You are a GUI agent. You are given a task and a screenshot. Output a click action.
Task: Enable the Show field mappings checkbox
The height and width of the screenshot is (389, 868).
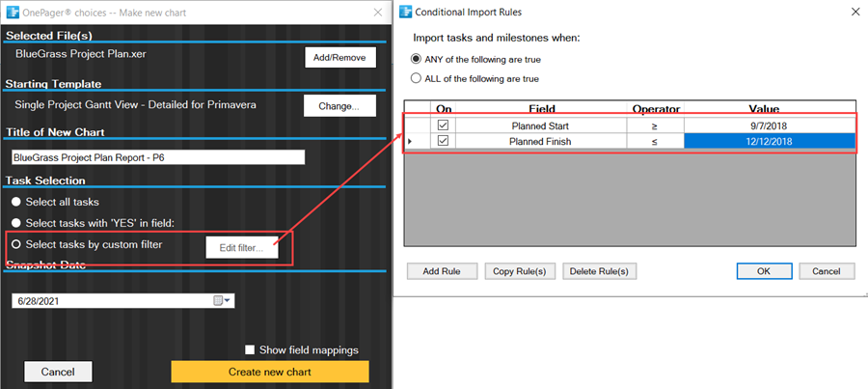coord(250,350)
